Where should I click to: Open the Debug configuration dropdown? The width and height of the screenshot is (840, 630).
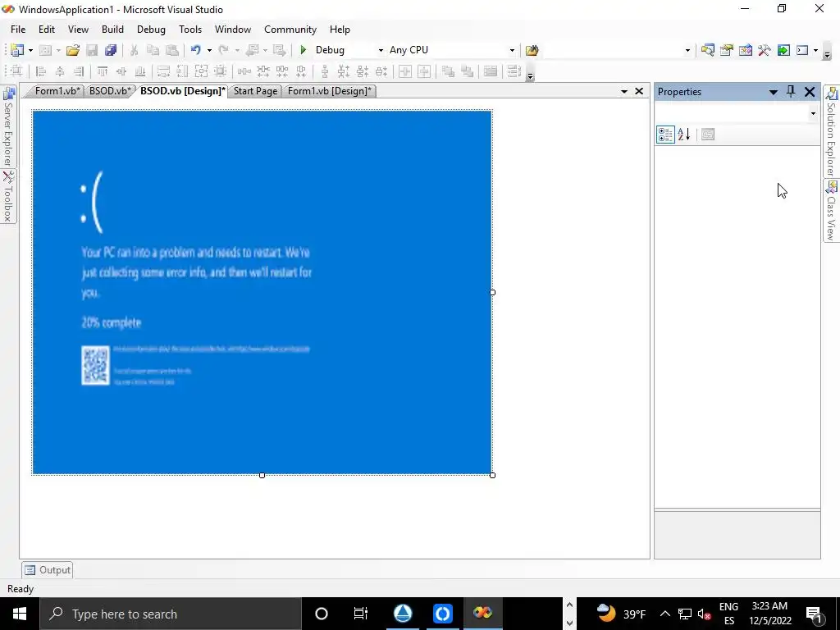pos(381,50)
